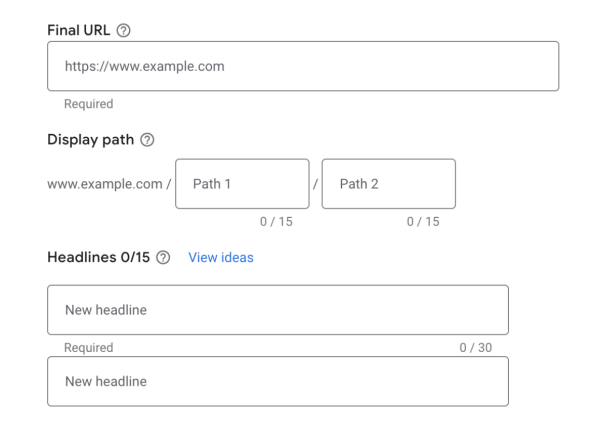Image resolution: width=596 pixels, height=446 pixels.
Task: Click the slash separator between path fields
Action: [315, 184]
